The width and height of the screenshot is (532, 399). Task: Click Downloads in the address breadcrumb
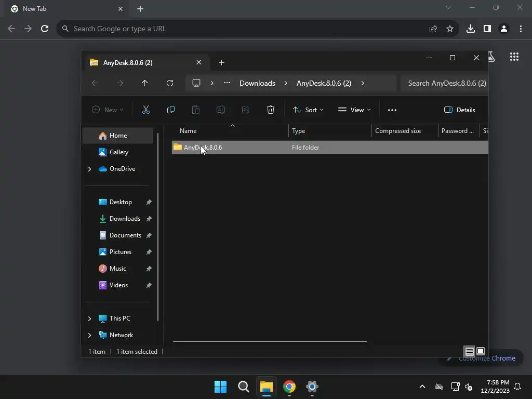pos(257,83)
